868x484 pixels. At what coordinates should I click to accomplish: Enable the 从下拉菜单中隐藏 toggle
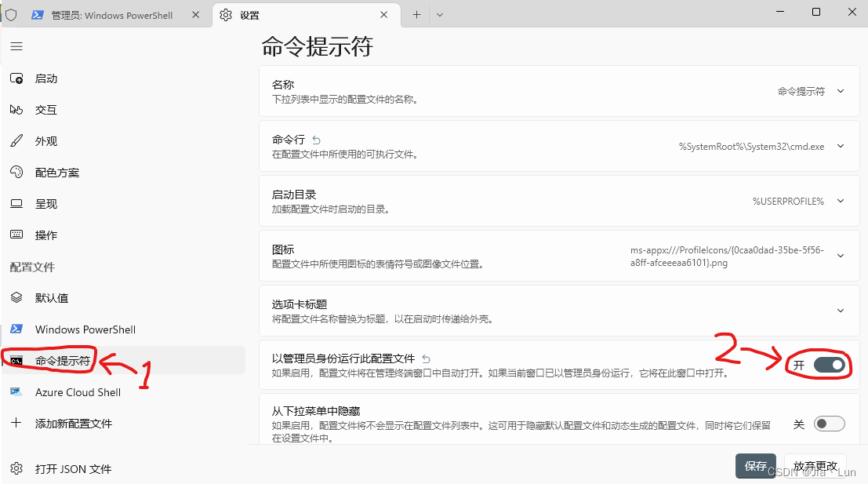[830, 424]
